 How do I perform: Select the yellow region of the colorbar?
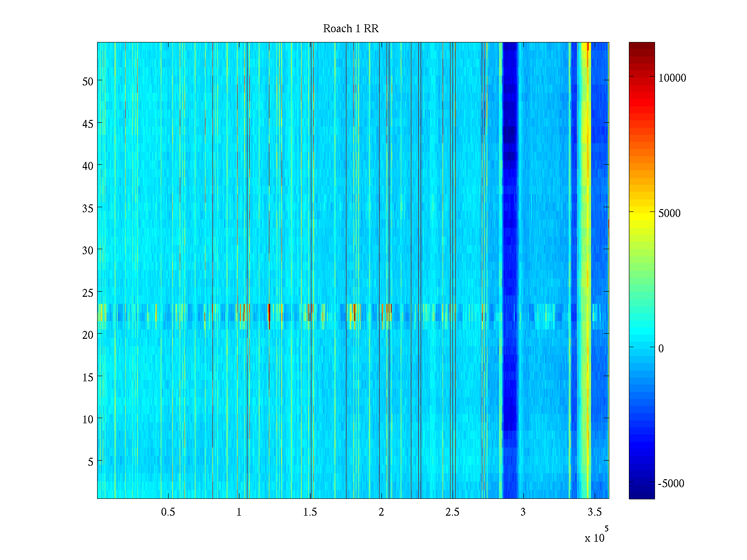click(x=641, y=215)
